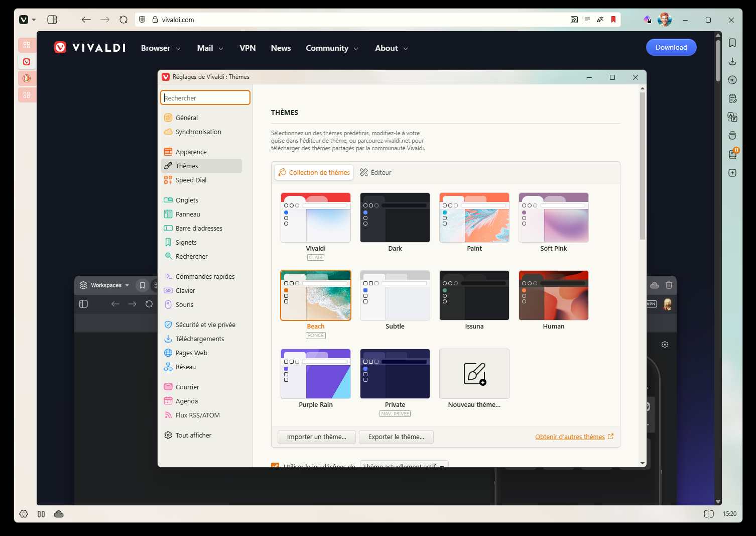Add a web panel with plus icon

(732, 173)
